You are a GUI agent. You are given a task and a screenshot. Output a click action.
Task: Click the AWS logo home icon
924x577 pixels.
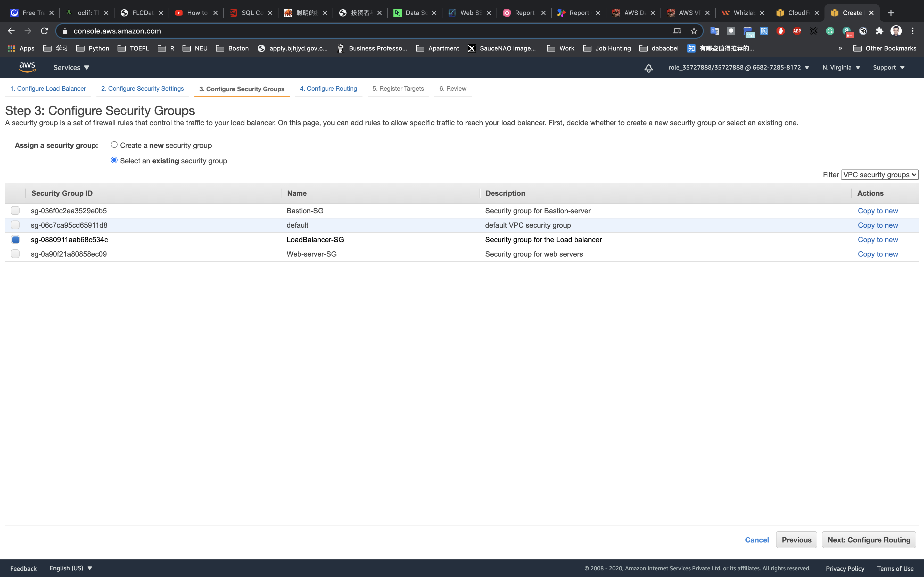(27, 67)
